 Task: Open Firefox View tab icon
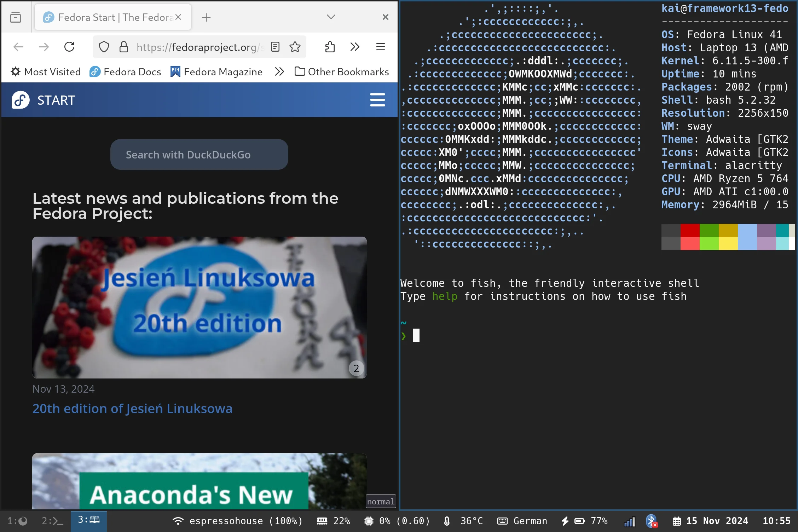pyautogui.click(x=16, y=17)
